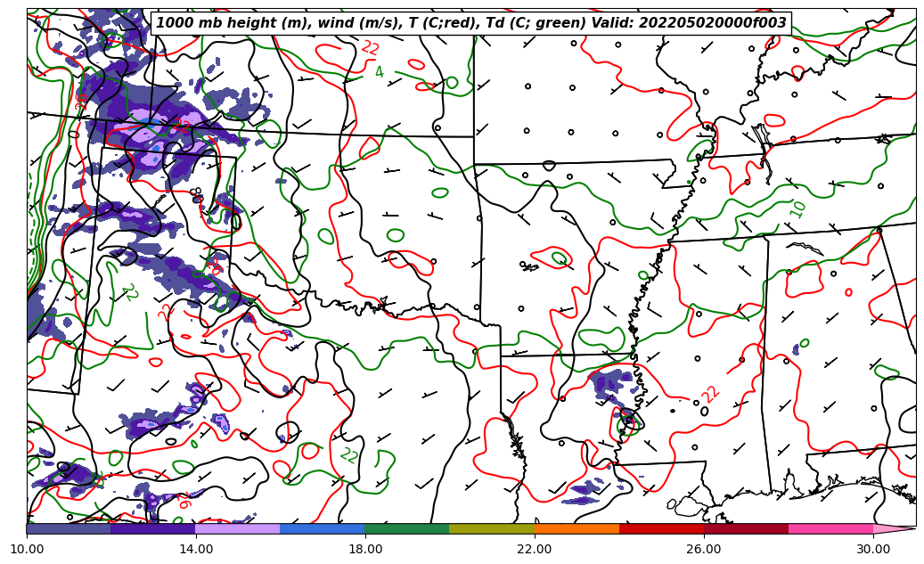Click the blue 16–18 colorbar segment
The width and height of the screenshot is (924, 564).
323,528
